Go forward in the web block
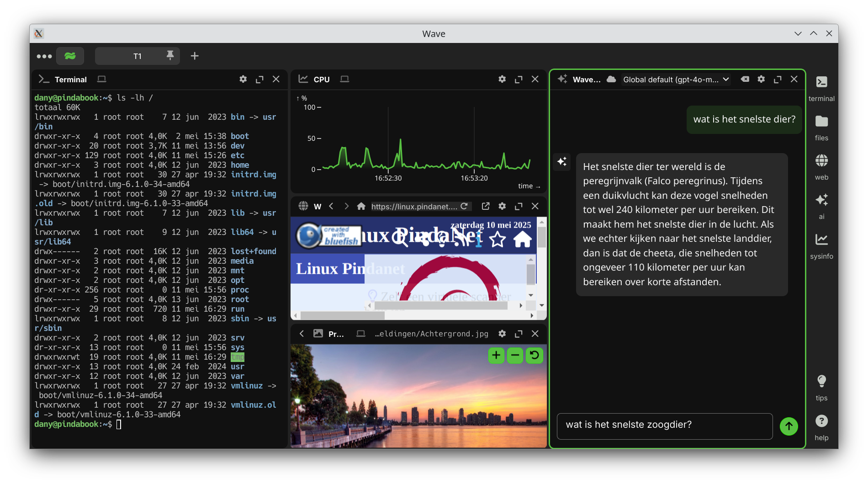868x484 pixels. point(346,206)
